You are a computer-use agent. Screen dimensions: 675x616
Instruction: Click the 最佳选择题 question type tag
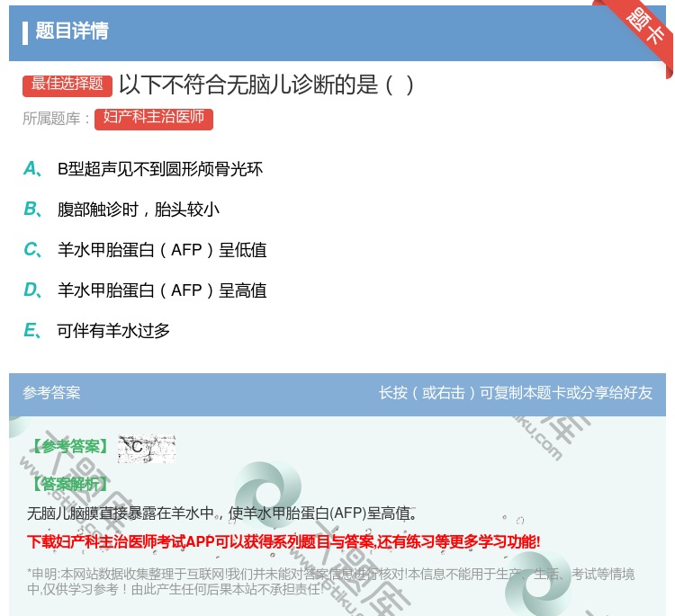pos(67,85)
